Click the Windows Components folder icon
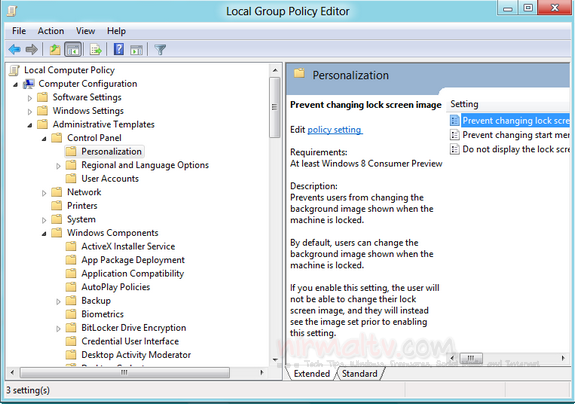The image size is (575, 404). click(x=56, y=233)
